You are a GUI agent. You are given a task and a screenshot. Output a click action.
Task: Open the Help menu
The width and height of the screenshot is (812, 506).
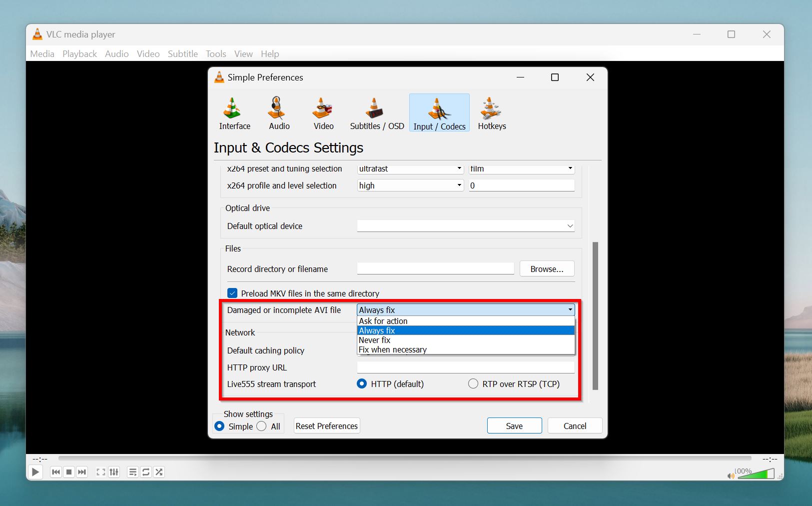tap(270, 54)
